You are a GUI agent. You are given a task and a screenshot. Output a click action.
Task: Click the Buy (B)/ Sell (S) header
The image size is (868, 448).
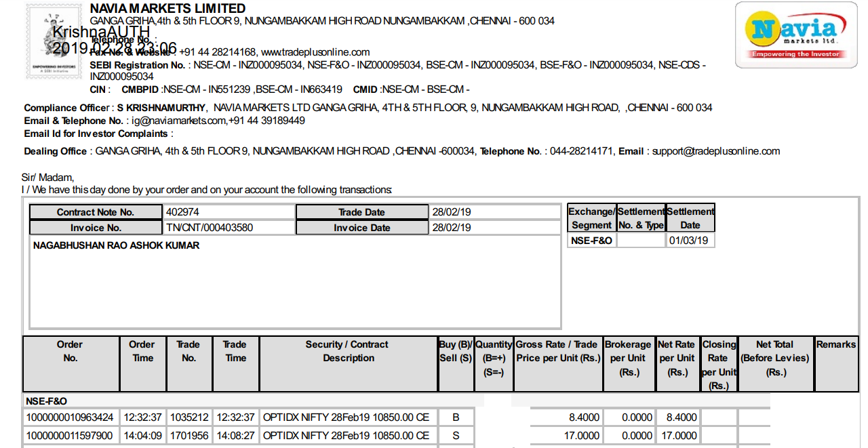click(x=456, y=364)
